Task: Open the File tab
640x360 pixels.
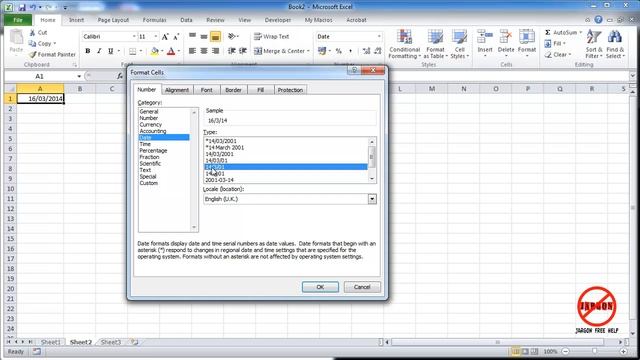Action: point(18,20)
